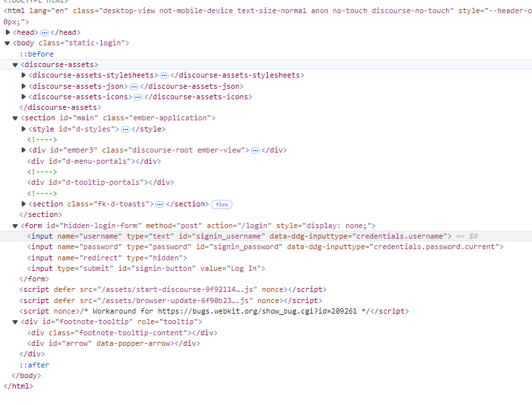This screenshot has height=405, width=532.
Task: Select the html lang="en" opening tag
Action: coord(266,16)
